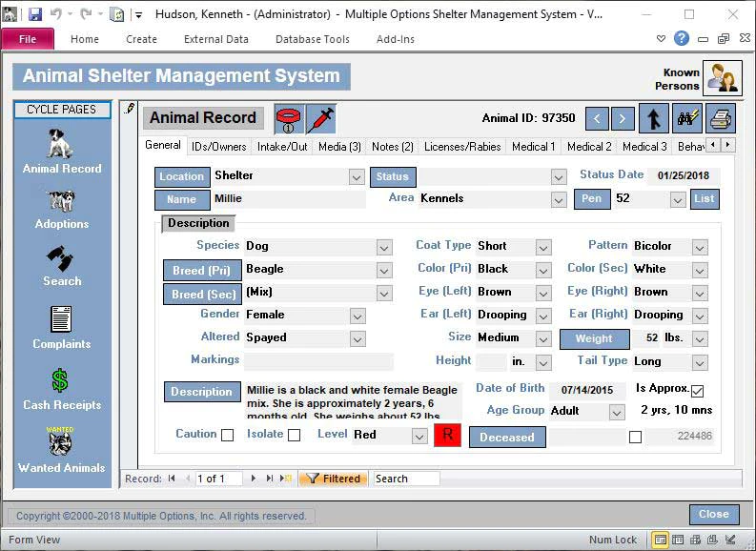Open Cash Receipts dollar icon
The image size is (756, 551).
click(62, 390)
